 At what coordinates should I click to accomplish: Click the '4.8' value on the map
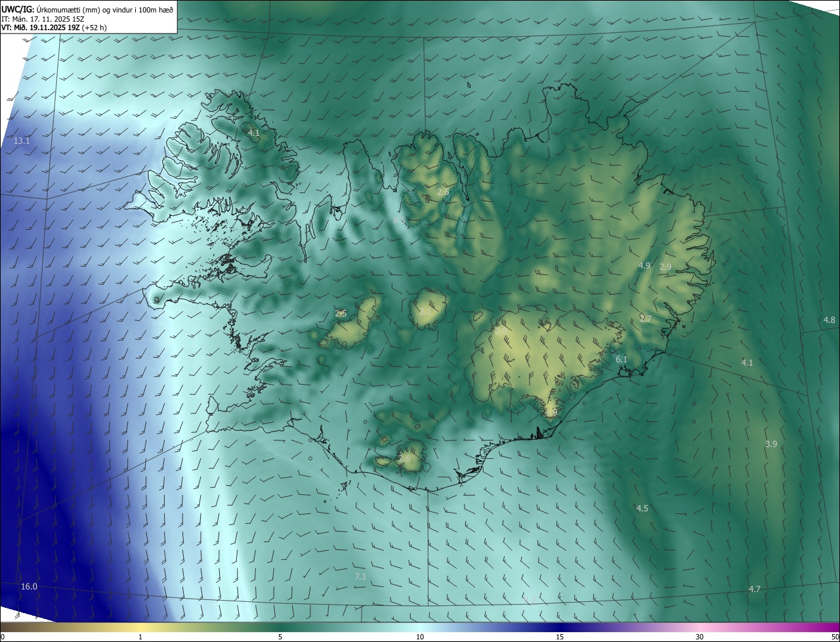point(829,320)
